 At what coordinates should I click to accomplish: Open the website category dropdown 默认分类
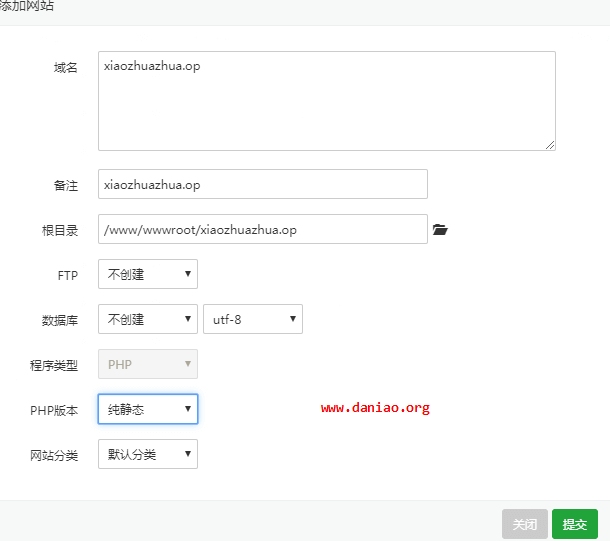tap(148, 454)
